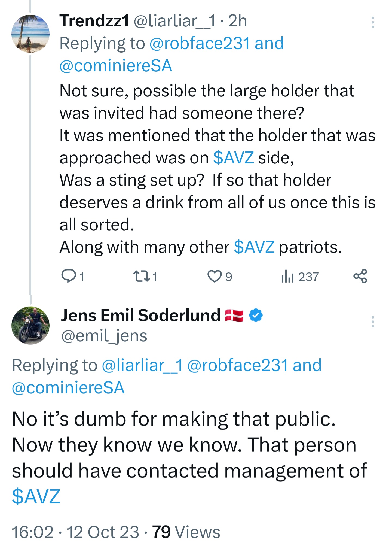Open Trendzz1's beach profile picture
This screenshot has height=549, width=392.
click(x=30, y=34)
